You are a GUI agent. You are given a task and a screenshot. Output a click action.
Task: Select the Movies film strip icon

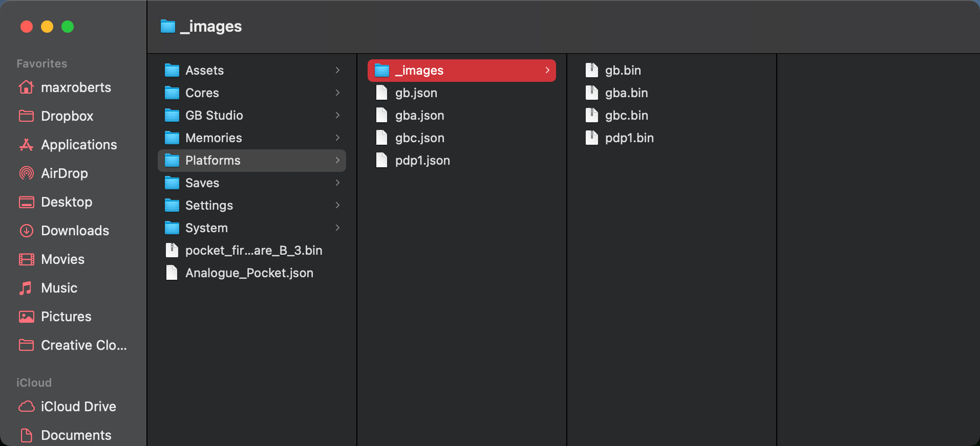coord(26,259)
